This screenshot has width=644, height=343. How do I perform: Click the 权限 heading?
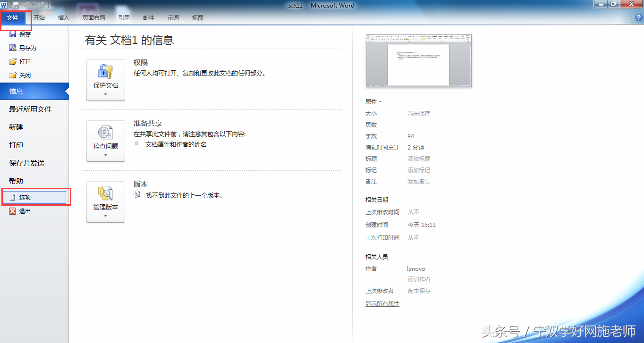point(141,62)
